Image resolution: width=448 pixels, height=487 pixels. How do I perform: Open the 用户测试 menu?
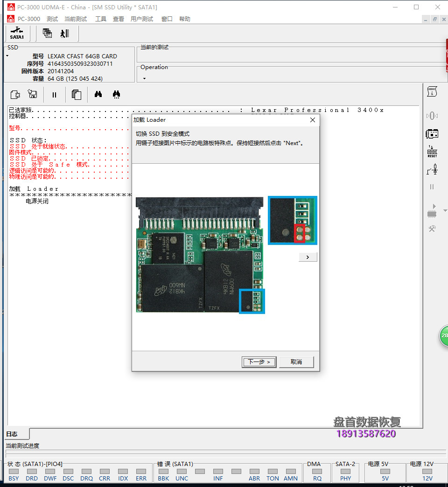(x=142, y=19)
